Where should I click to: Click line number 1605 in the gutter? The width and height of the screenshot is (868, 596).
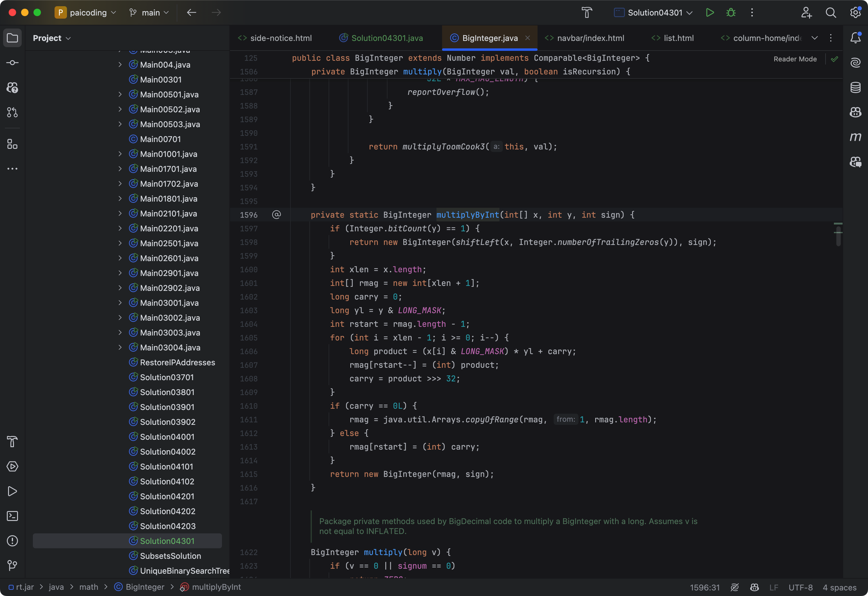point(249,338)
